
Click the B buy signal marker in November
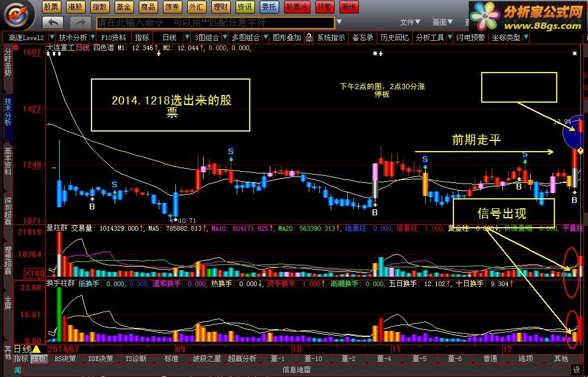374,212
